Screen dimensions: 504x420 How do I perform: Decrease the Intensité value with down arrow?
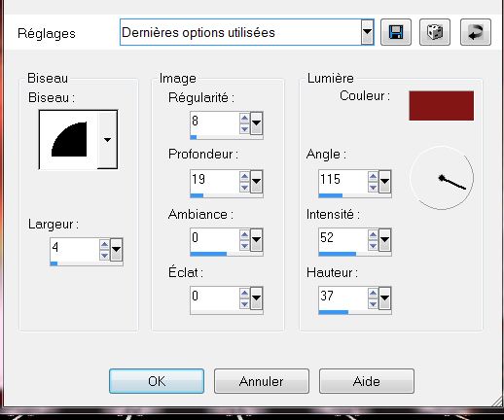click(373, 245)
